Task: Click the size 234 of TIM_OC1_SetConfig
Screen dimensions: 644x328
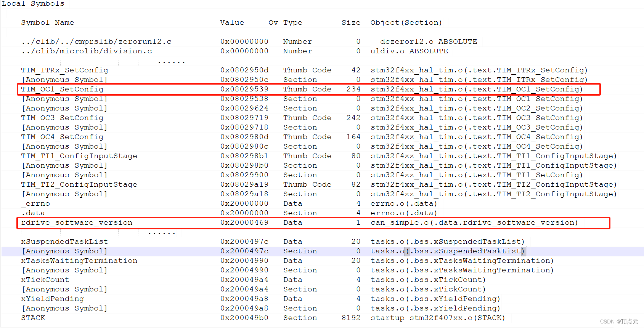Action: point(353,89)
